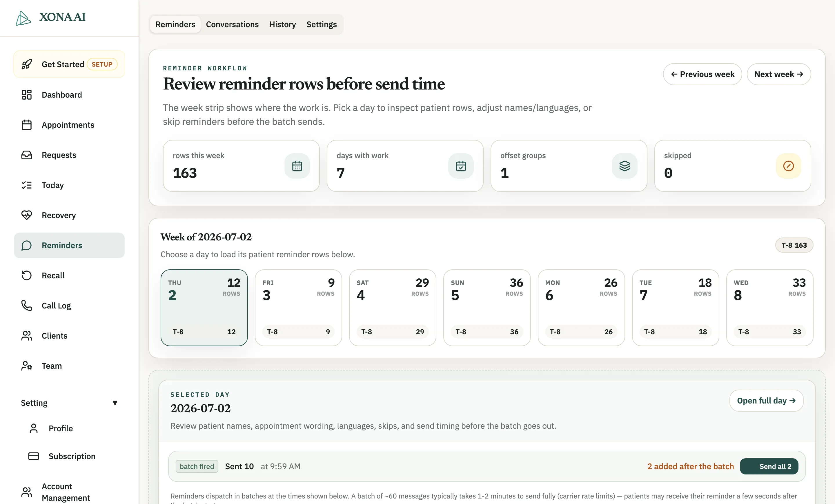Select the THU 2 day card
The height and width of the screenshot is (504, 835).
pyautogui.click(x=204, y=308)
